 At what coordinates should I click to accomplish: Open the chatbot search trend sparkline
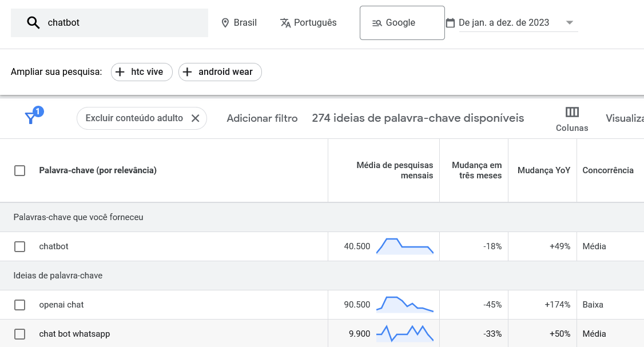[404, 246]
